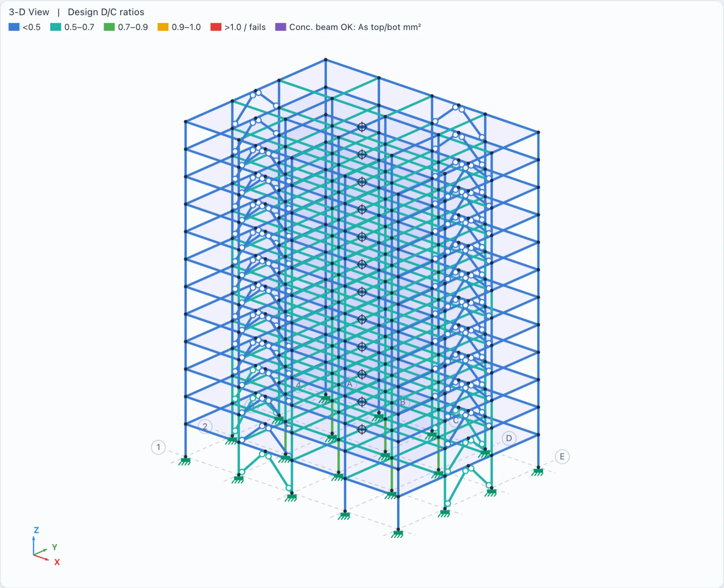
Task: Select grid line bubble E
Action: click(562, 457)
